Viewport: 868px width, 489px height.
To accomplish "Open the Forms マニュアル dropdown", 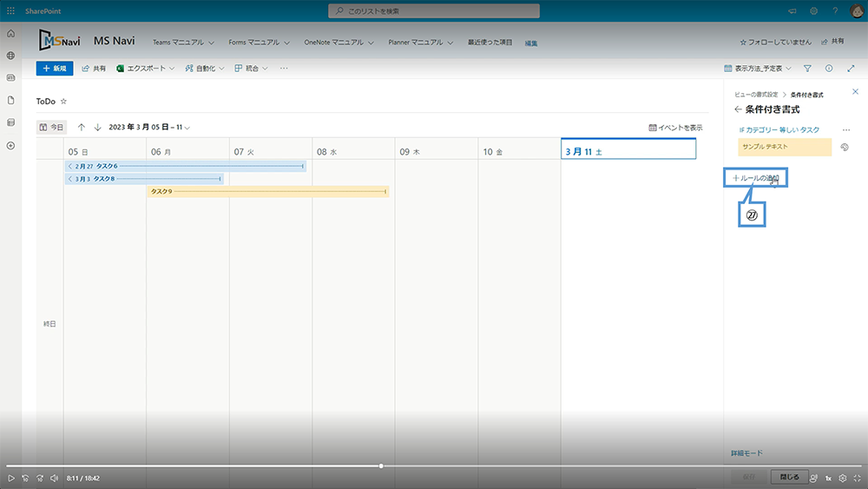I will 259,42.
